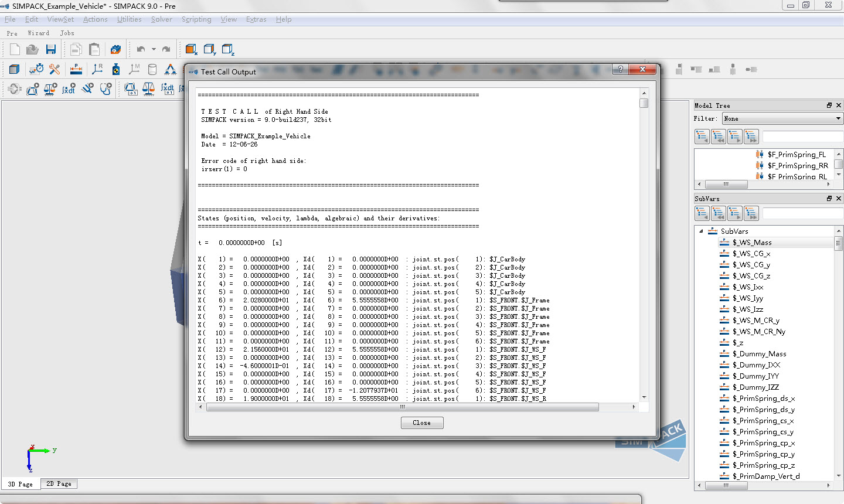Select $_WS_Mass in SubVars tree
This screenshot has width=844, height=504.
pos(752,243)
